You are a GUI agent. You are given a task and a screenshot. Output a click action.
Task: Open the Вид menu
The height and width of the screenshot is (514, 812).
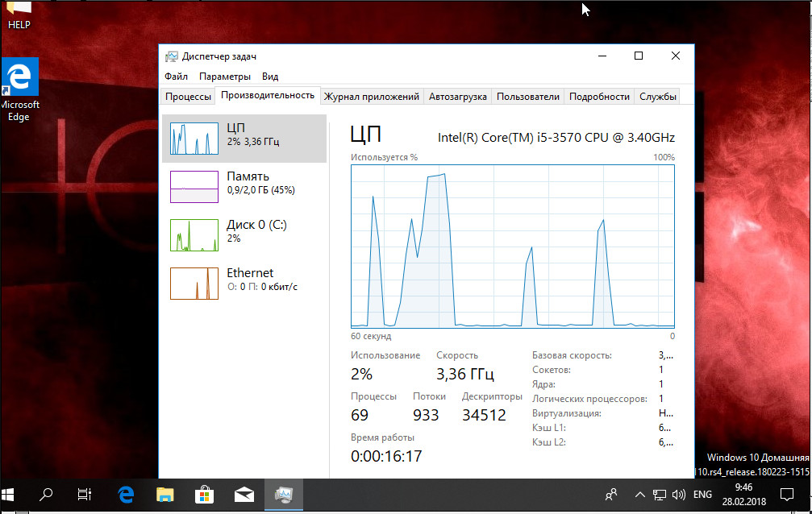point(270,77)
